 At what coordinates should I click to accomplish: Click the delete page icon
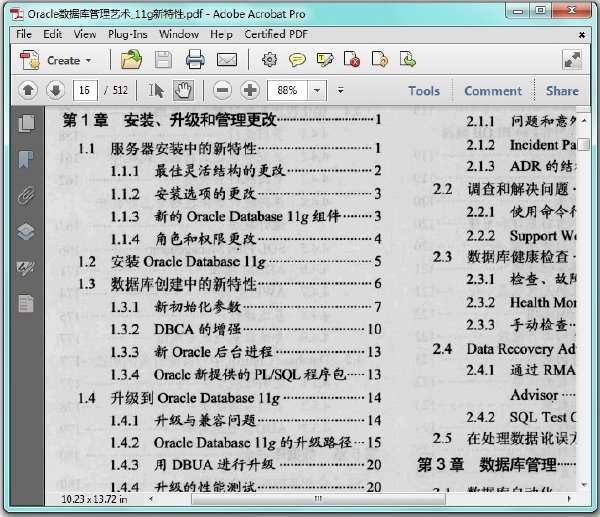352,60
